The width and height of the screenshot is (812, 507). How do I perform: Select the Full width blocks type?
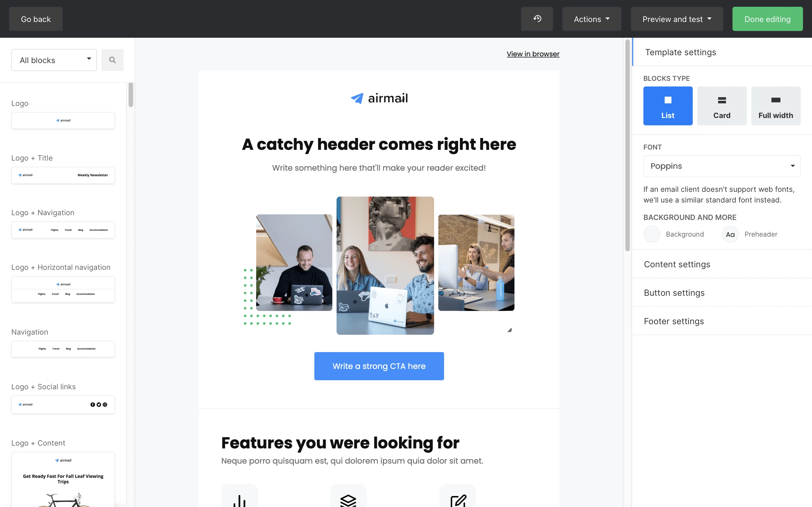click(776, 106)
